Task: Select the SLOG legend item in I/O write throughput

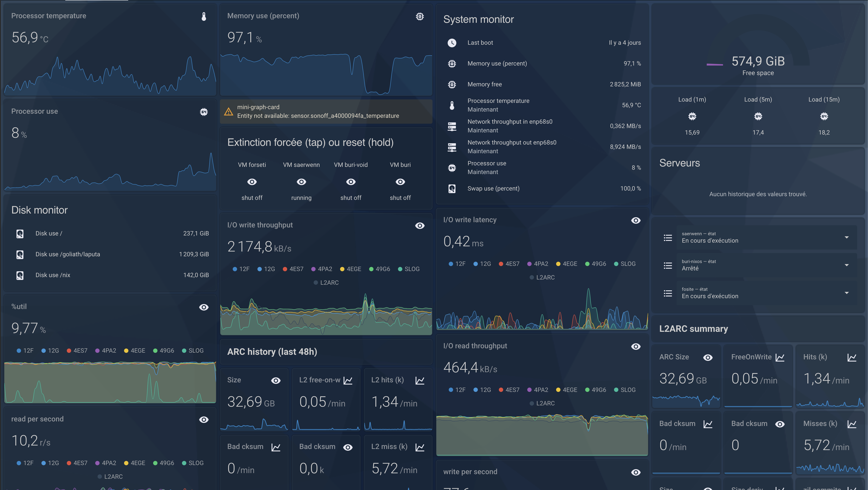Action: [409, 269]
